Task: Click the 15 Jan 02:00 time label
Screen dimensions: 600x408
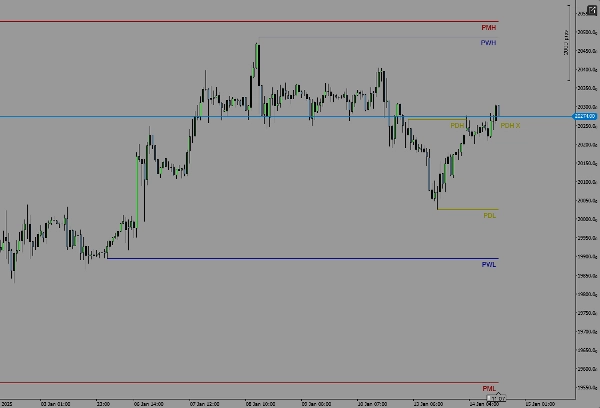Action: [x=541, y=404]
